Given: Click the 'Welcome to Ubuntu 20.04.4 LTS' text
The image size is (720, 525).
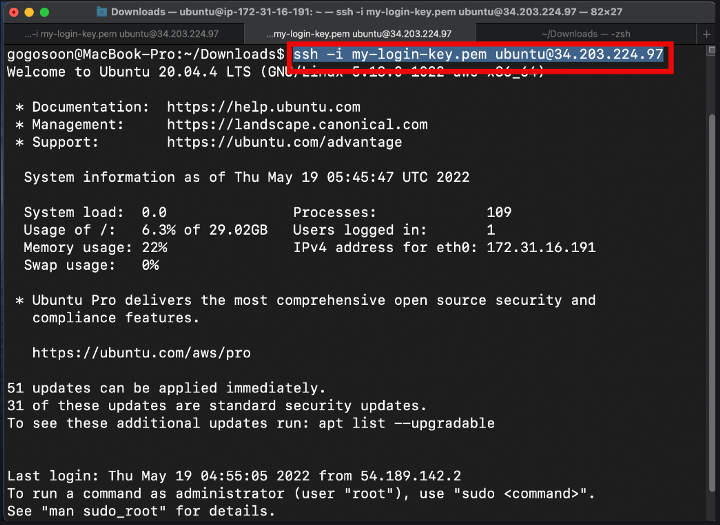Looking at the screenshot, I should click(x=129, y=72).
